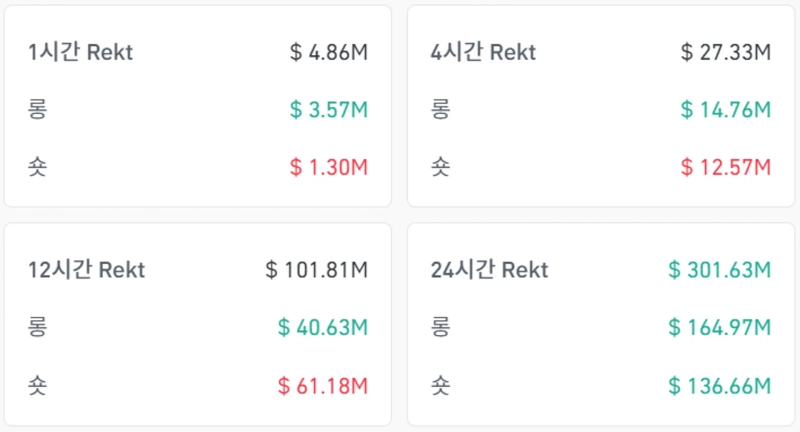Image resolution: width=800 pixels, height=432 pixels.
Task: Click the green $ 14.76M long value
Action: coord(725,109)
